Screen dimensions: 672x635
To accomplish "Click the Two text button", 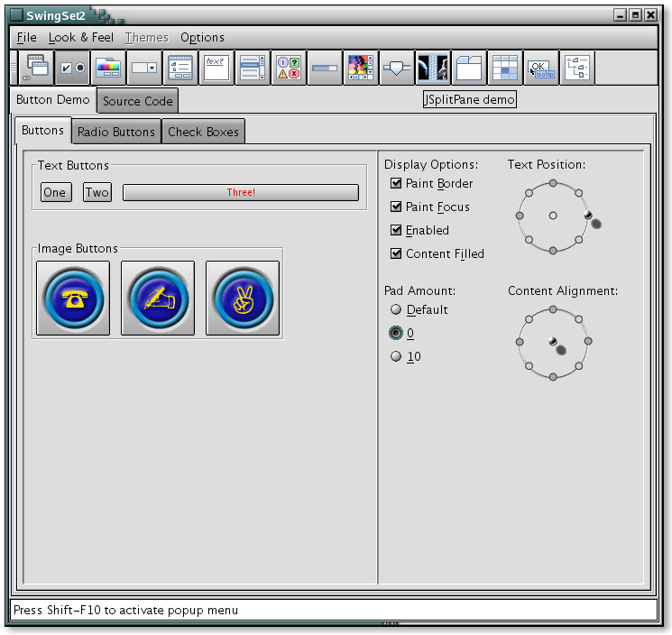I will coord(97,192).
